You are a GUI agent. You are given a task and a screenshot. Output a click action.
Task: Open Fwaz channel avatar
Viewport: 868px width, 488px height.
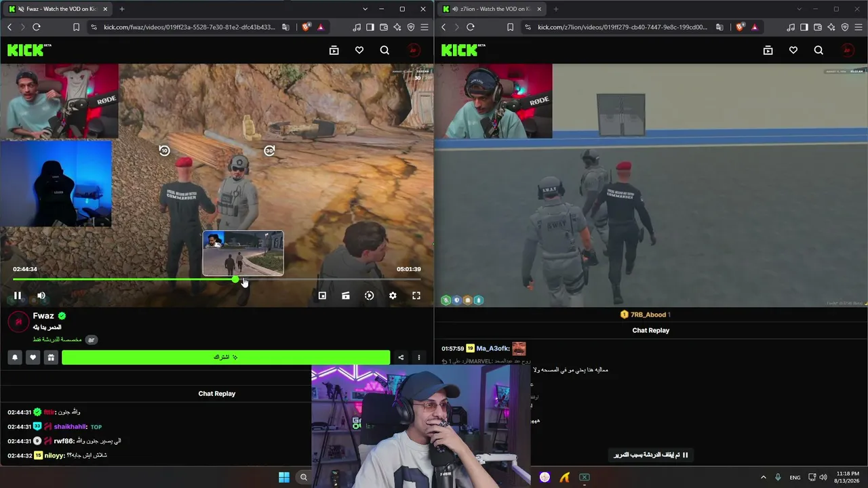(x=18, y=322)
